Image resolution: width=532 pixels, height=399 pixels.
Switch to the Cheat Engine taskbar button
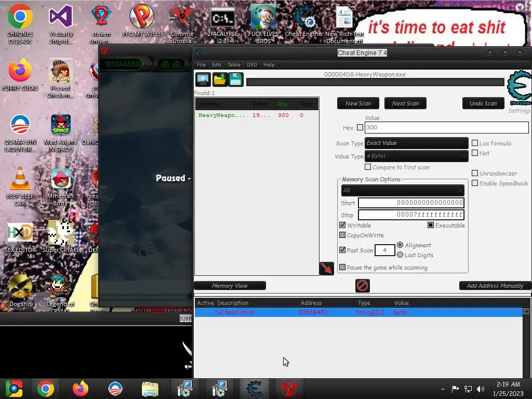coord(255,389)
